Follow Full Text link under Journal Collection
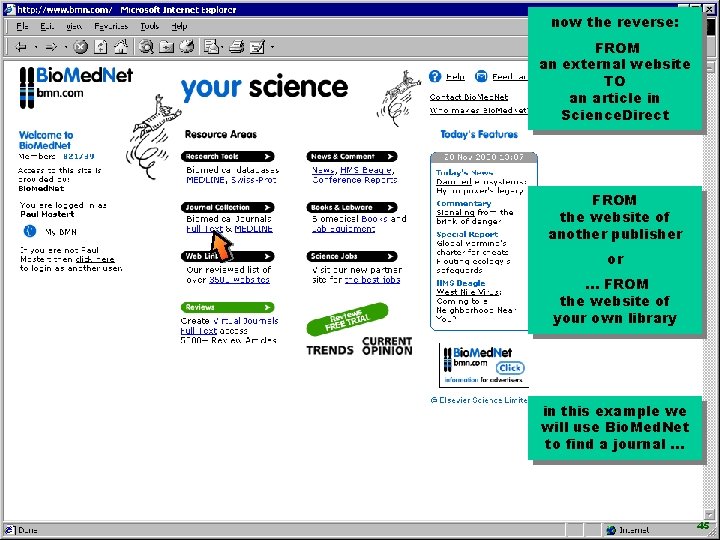Image resolution: width=720 pixels, height=540 pixels. click(205, 229)
